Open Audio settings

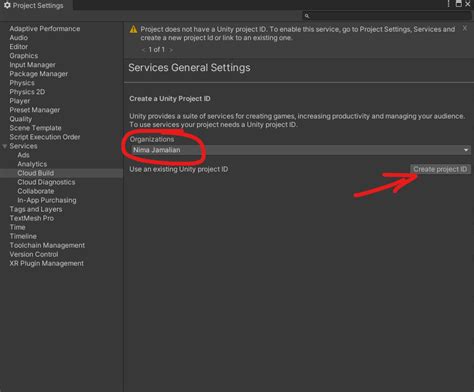[19, 38]
